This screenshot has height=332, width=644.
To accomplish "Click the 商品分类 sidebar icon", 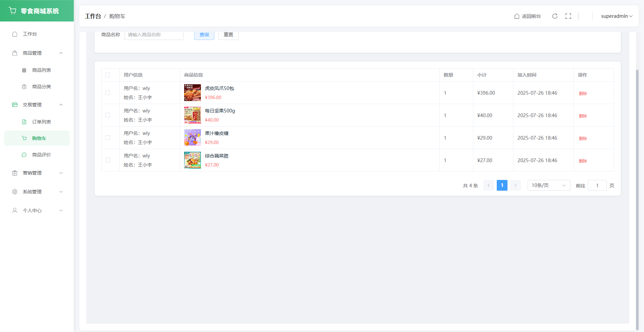I will [24, 87].
